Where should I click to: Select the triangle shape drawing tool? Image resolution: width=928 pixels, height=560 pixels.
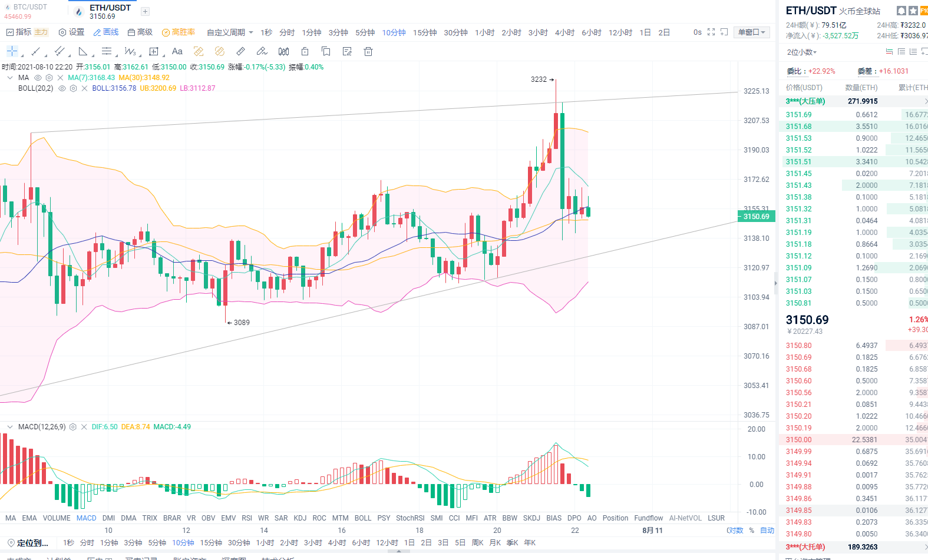(83, 51)
